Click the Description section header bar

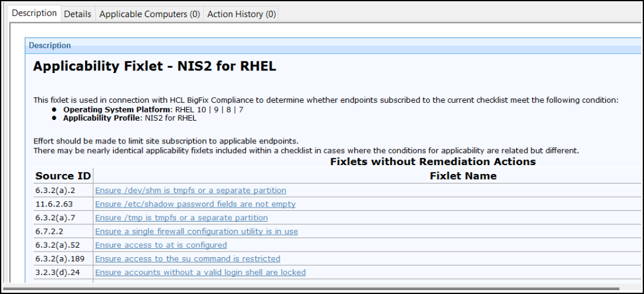point(333,46)
